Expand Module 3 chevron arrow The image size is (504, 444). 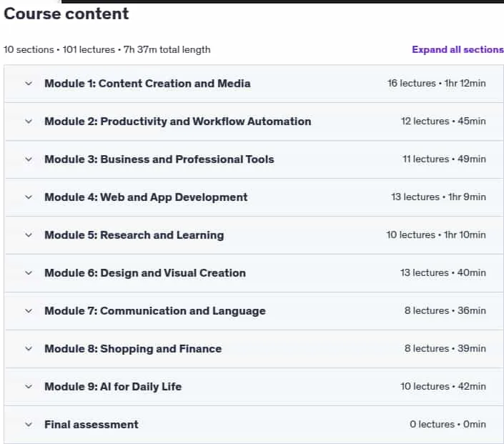click(29, 159)
